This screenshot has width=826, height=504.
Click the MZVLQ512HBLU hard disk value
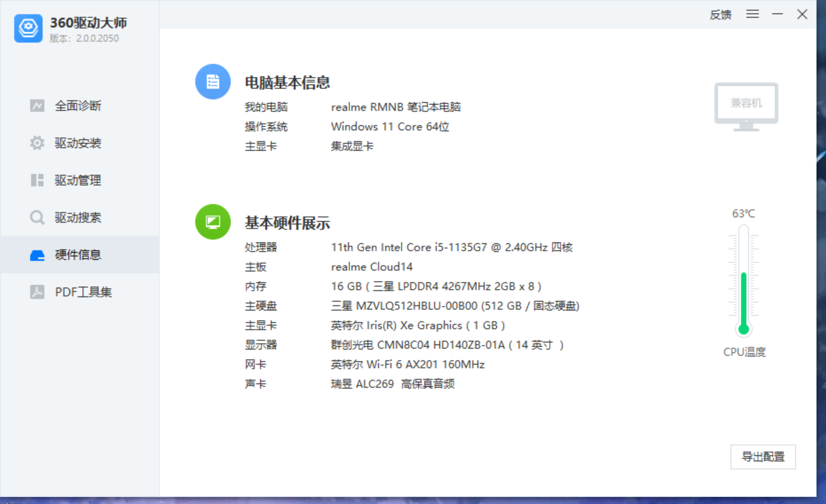tap(455, 306)
